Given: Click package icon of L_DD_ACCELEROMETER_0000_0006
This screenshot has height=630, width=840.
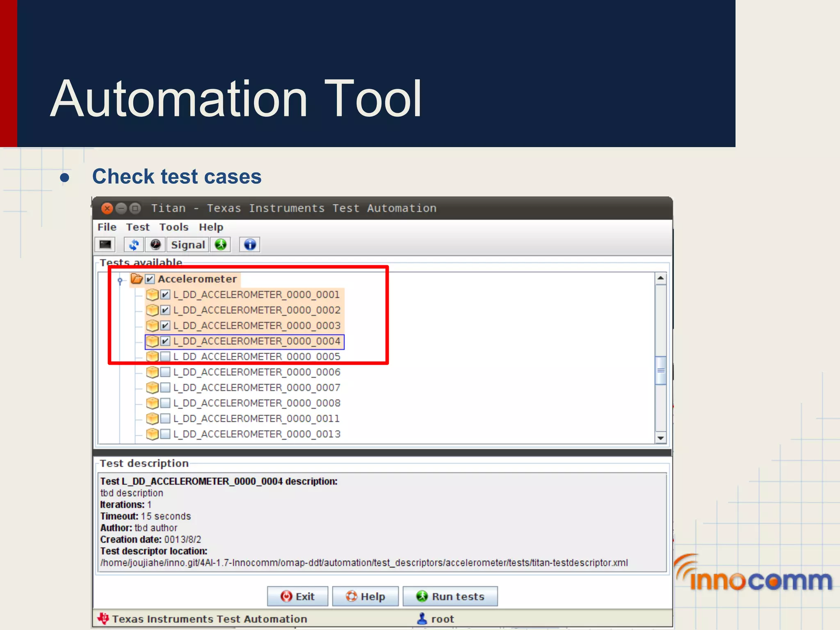Looking at the screenshot, I should click(x=152, y=372).
